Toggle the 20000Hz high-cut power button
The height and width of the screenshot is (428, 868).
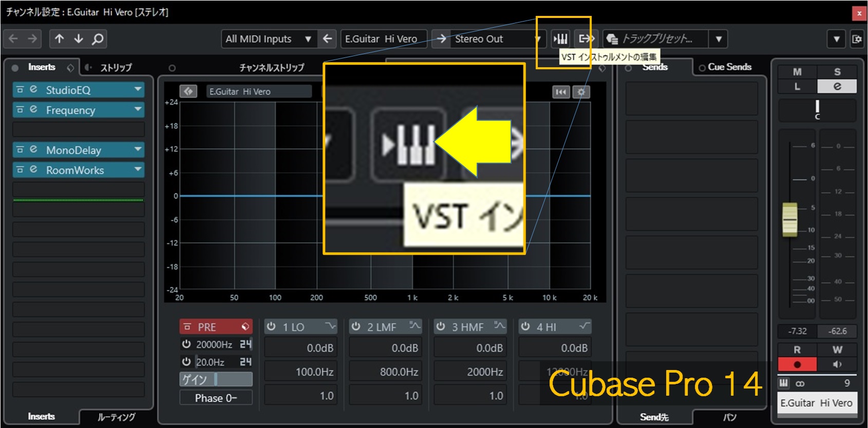(186, 344)
